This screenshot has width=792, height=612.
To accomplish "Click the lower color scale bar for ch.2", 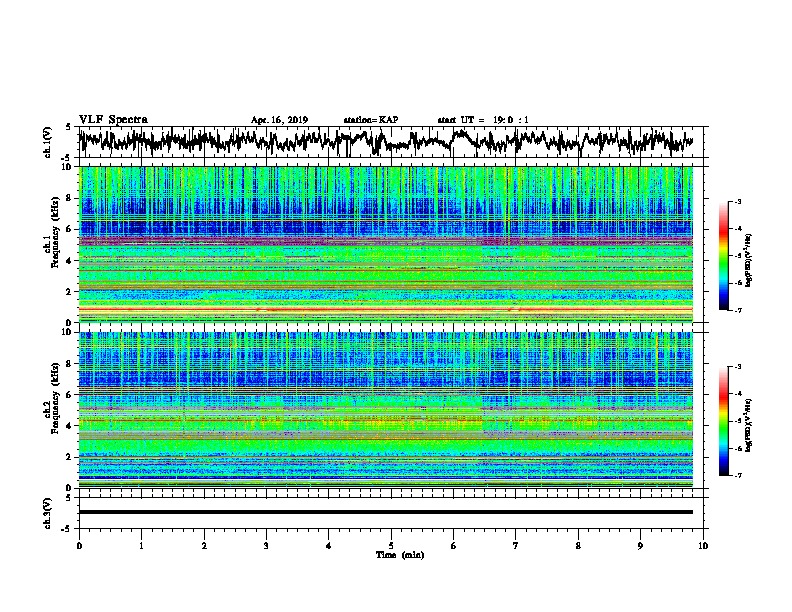I will [x=723, y=421].
